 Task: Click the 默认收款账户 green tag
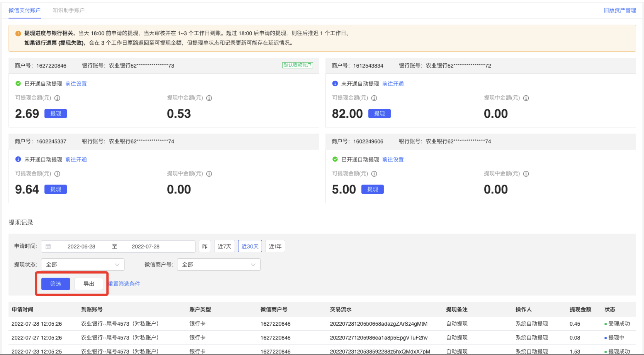297,65
